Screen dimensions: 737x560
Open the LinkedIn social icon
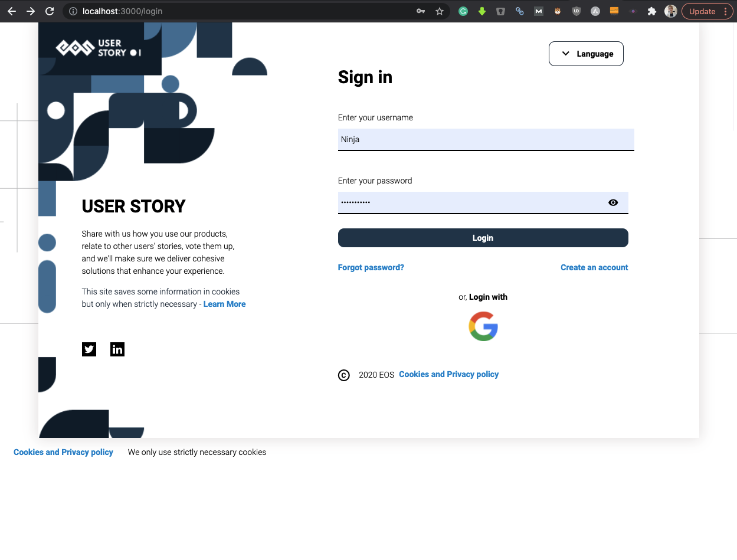point(117,349)
